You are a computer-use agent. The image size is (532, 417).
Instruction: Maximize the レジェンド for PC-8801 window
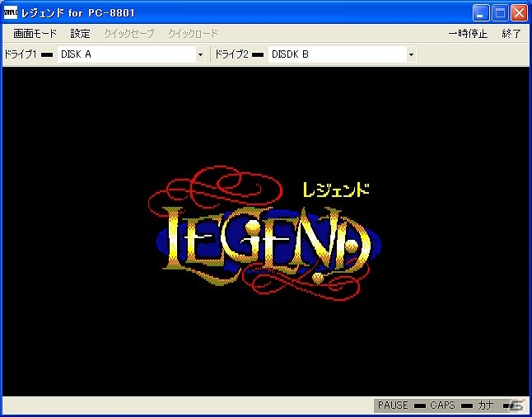tap(500, 13)
